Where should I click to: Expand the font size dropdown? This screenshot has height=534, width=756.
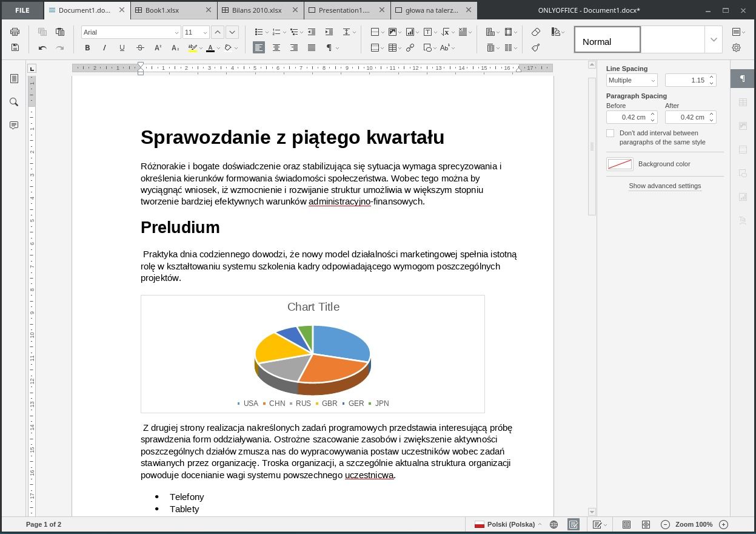point(205,32)
